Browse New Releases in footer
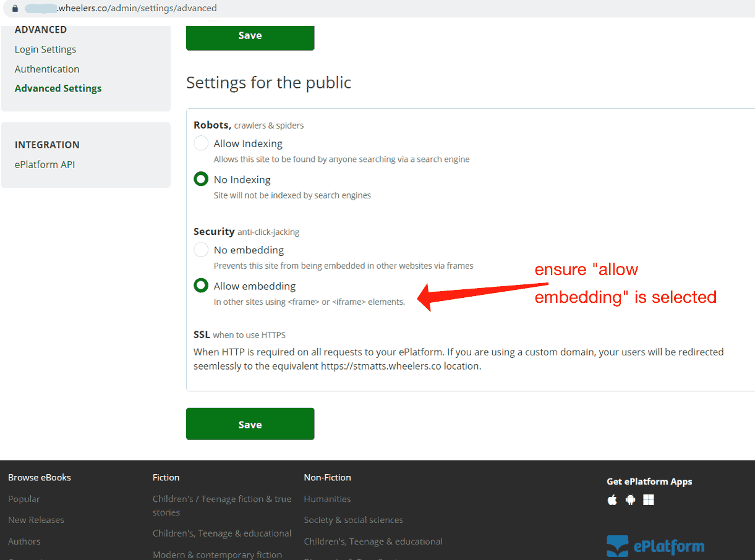Viewport: 755px width, 560px height. [36, 520]
